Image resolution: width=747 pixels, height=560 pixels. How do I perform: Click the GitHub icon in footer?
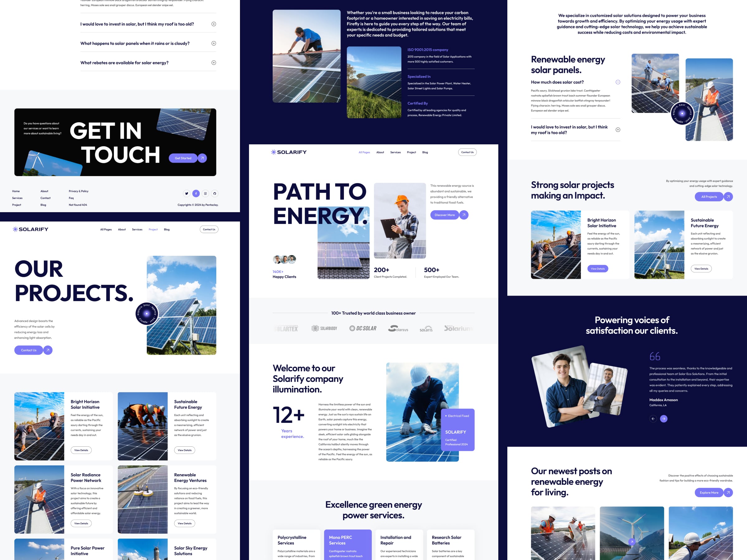click(x=215, y=194)
